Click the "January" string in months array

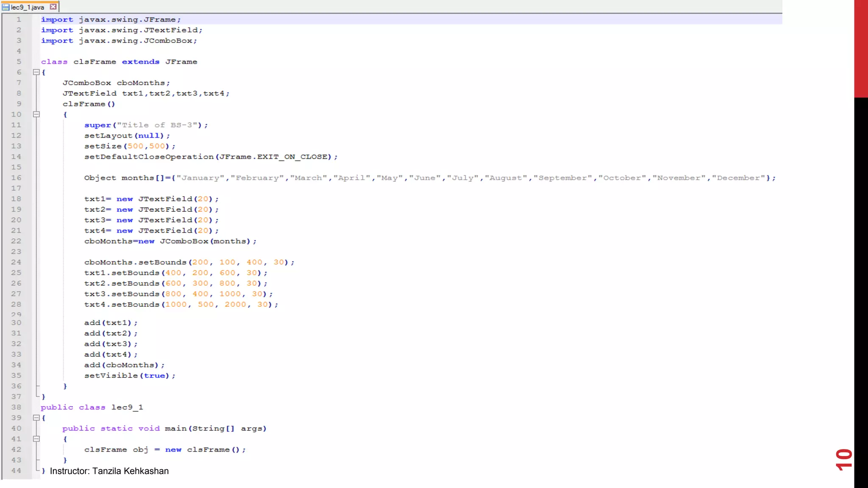[200, 178]
